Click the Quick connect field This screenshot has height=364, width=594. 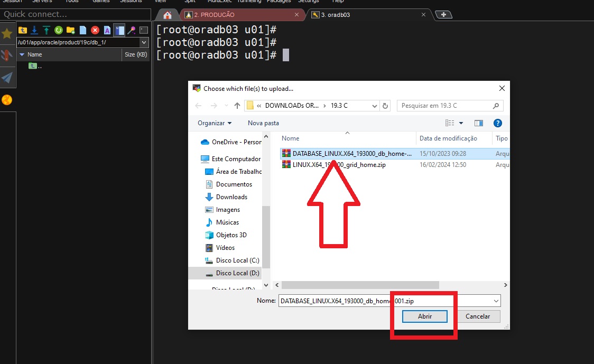point(76,14)
